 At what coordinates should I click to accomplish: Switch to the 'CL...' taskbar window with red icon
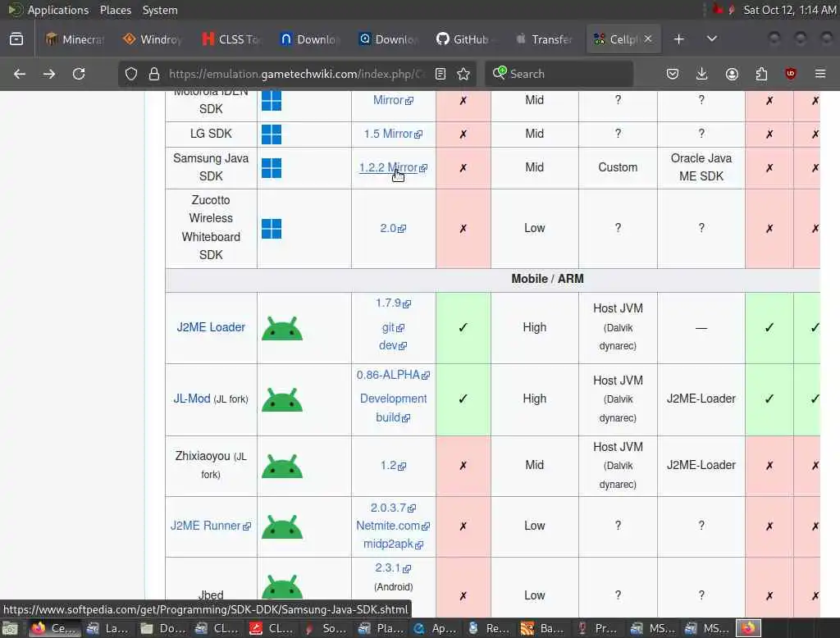[272, 628]
